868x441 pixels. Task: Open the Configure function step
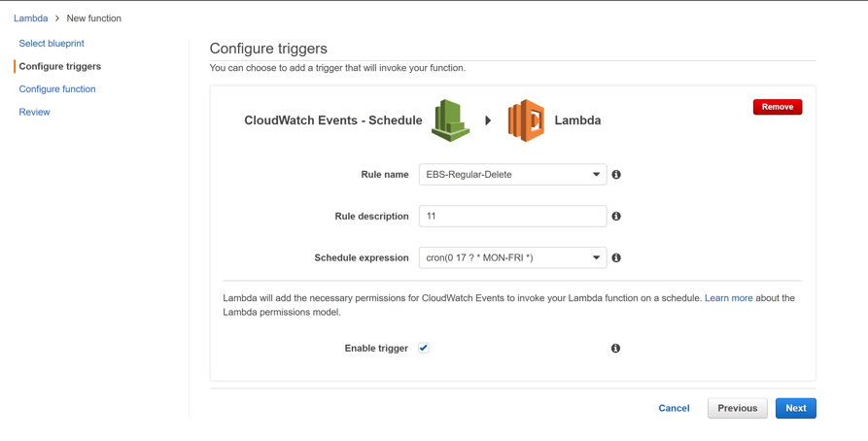pyautogui.click(x=57, y=89)
